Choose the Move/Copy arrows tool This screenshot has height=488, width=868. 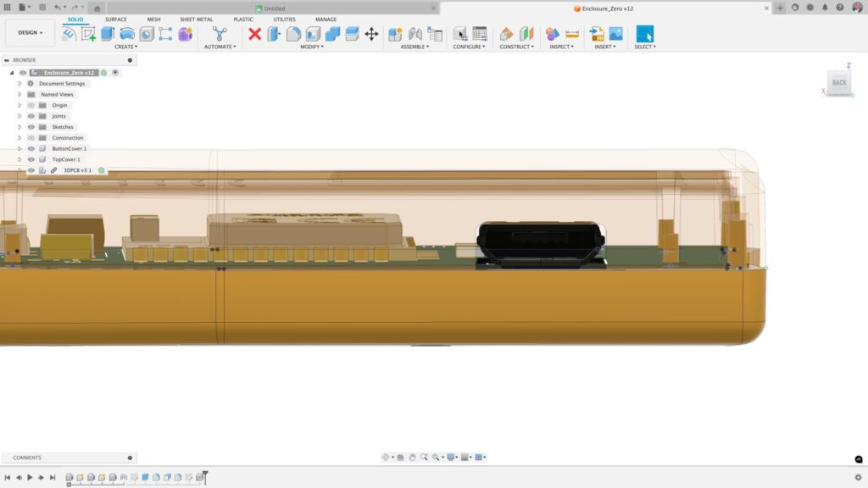pyautogui.click(x=371, y=34)
